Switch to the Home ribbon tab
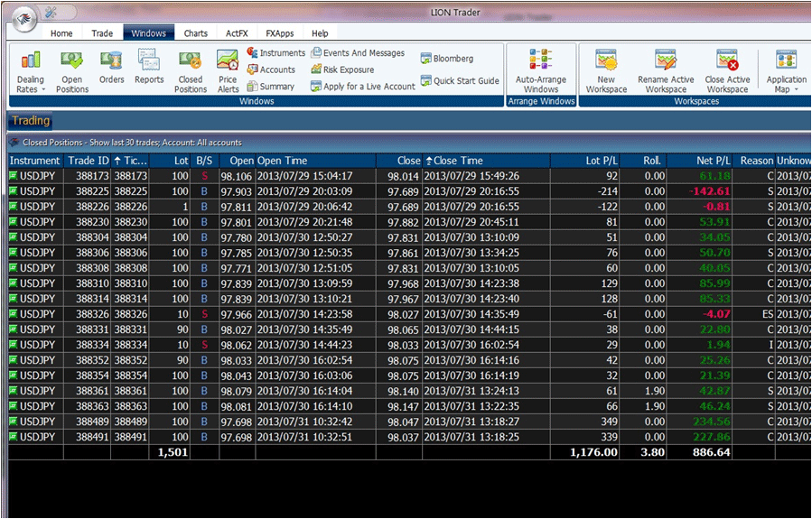The image size is (812, 519). 61,33
